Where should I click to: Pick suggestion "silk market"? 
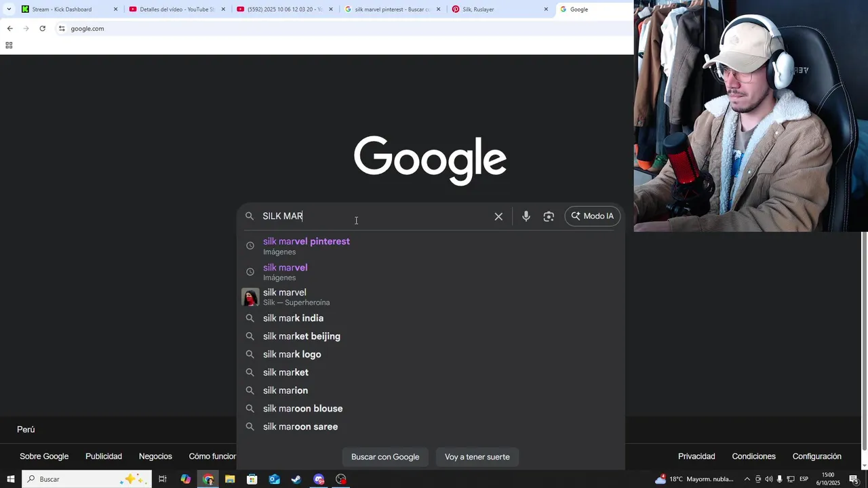click(431, 372)
